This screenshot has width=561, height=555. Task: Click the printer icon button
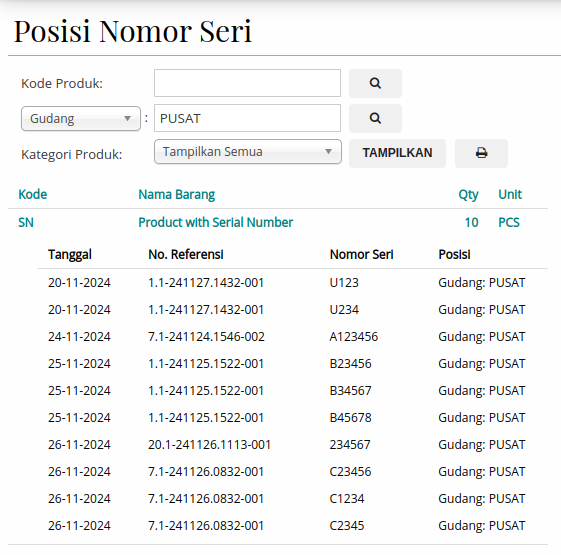pos(481,153)
